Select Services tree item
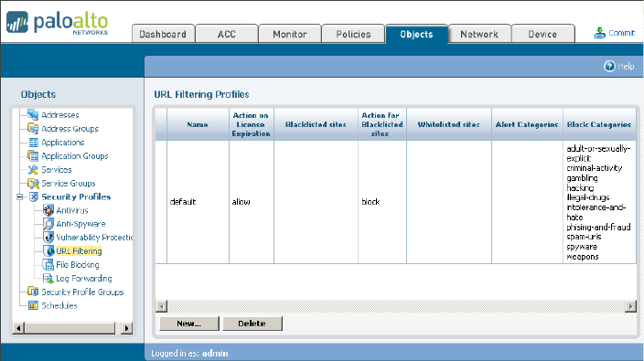The height and width of the screenshot is (361, 644). coord(57,170)
